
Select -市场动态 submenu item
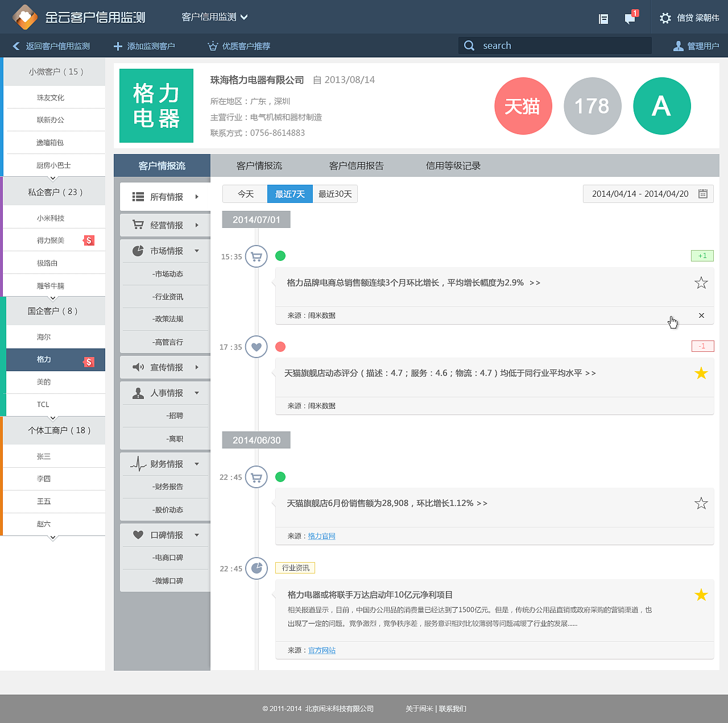pos(166,274)
